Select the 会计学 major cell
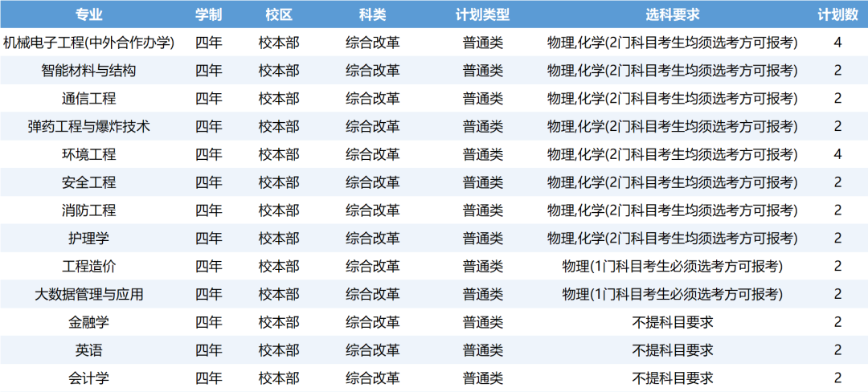The height and width of the screenshot is (392, 868). click(89, 378)
